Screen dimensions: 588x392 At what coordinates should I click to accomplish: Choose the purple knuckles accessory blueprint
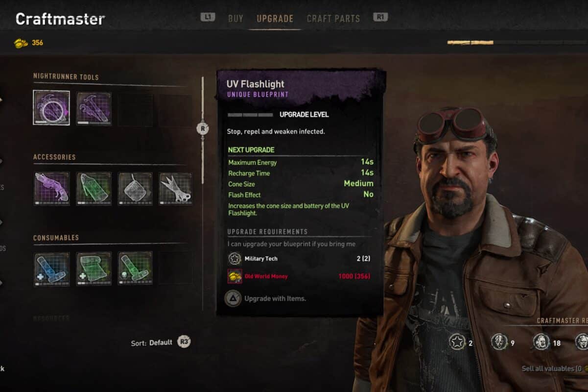[x=51, y=188]
